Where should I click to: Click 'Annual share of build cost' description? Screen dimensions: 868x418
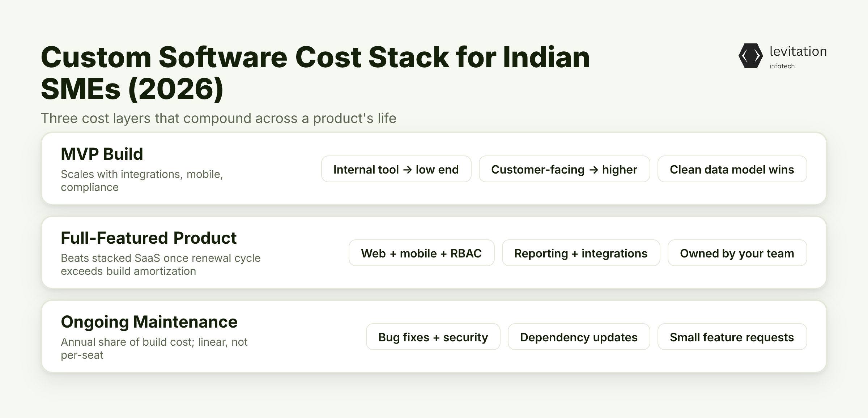[x=154, y=348]
